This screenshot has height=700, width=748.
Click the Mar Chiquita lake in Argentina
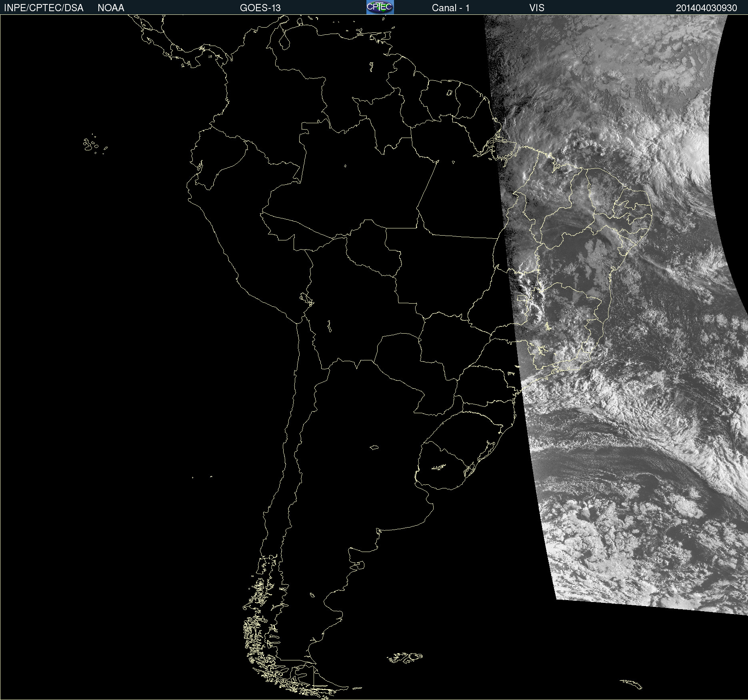tap(374, 447)
